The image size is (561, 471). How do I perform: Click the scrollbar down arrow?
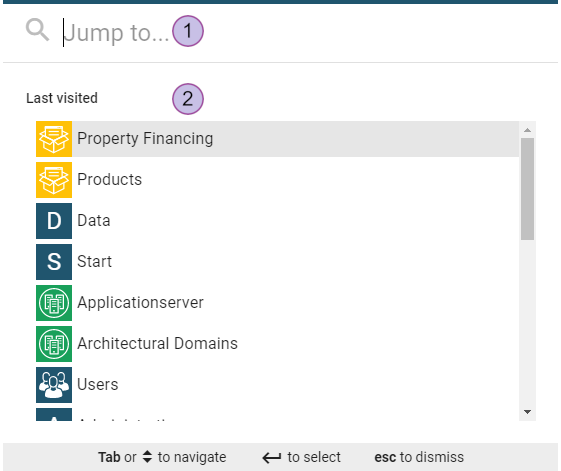pos(527,412)
